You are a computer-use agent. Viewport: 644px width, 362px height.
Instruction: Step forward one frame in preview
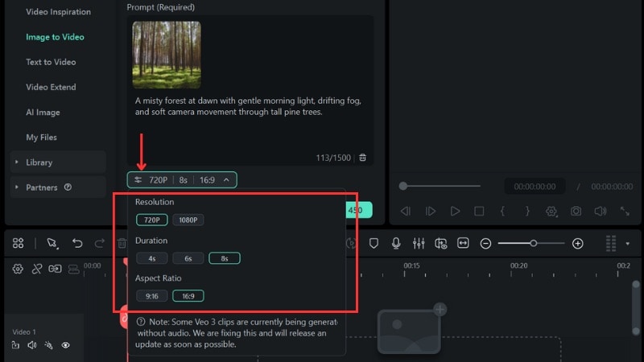pyautogui.click(x=430, y=211)
